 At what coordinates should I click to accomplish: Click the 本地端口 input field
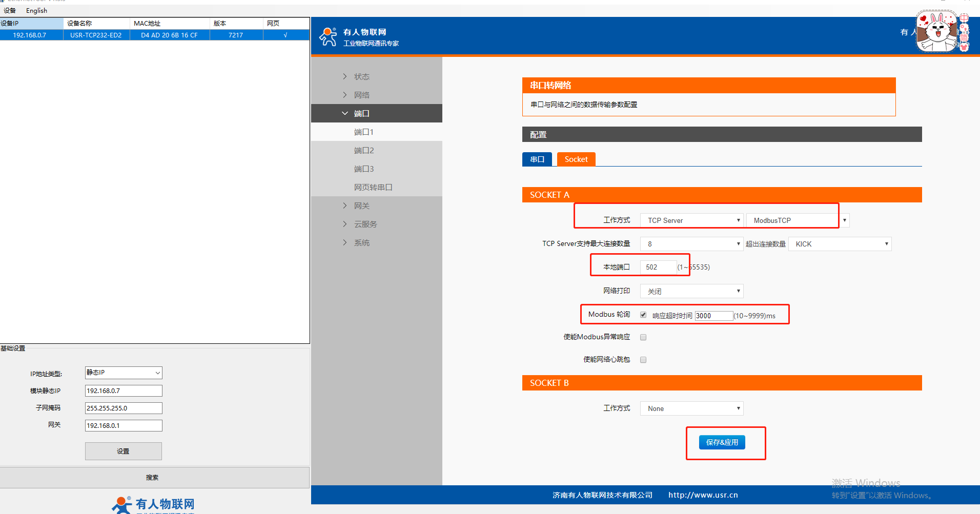coord(658,267)
